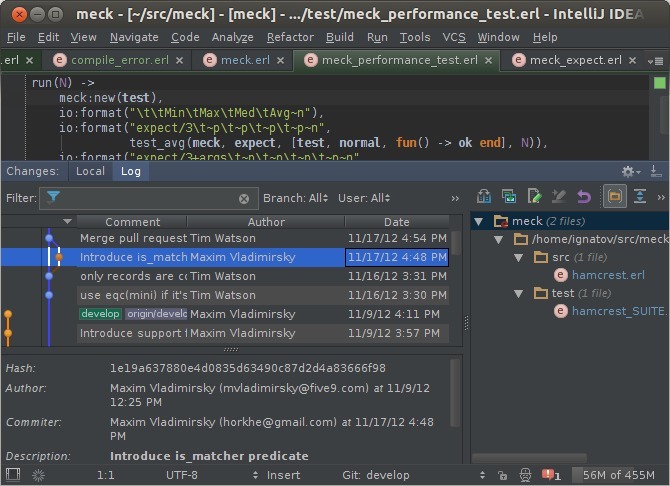This screenshot has width=670, height=486.
Task: Collapse the /home/ignatov/src/meck folder
Action: coord(499,240)
